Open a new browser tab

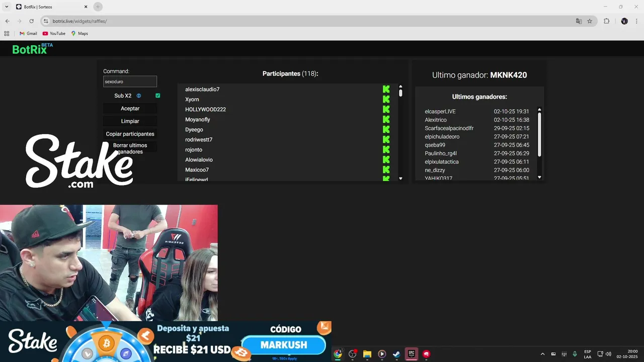(x=98, y=7)
